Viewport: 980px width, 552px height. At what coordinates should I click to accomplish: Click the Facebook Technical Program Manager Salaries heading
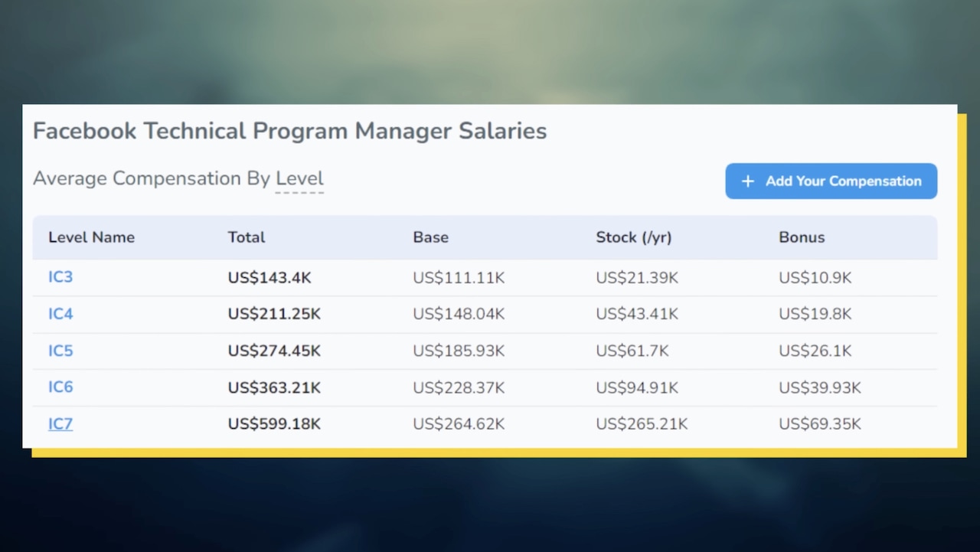289,131
